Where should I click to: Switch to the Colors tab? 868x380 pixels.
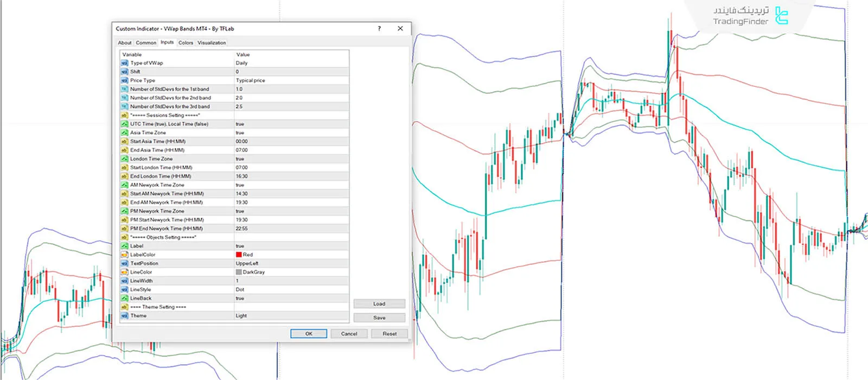click(186, 43)
